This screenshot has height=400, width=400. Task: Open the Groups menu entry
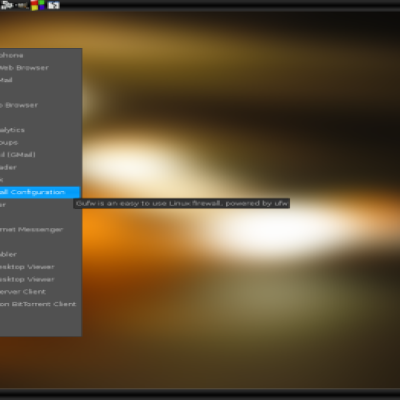click(40, 142)
